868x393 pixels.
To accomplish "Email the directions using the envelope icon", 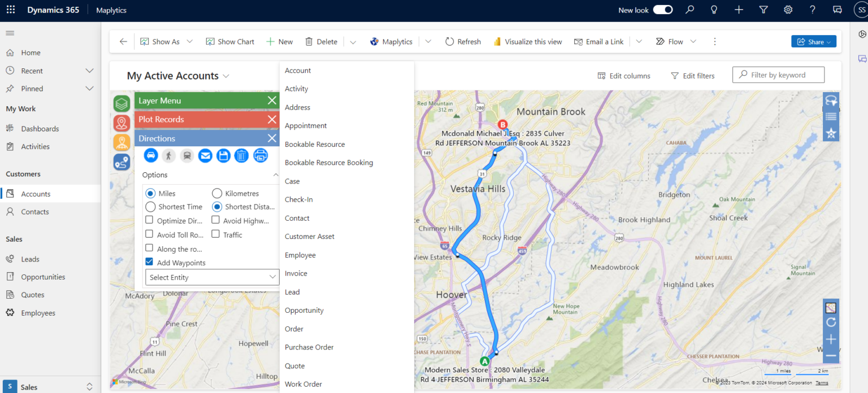I will 205,155.
